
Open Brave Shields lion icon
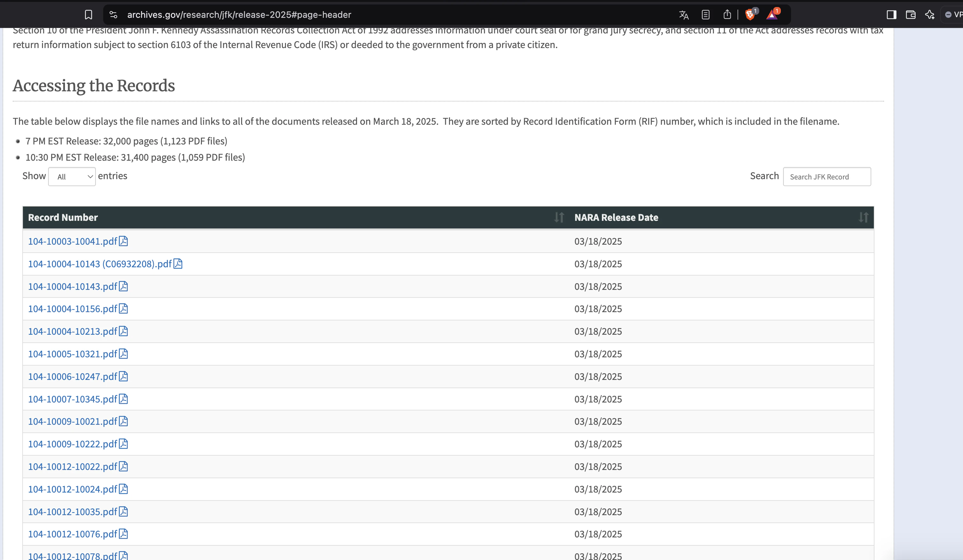[751, 15]
